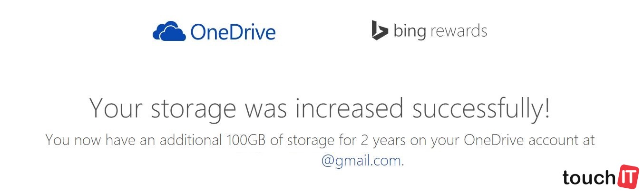Click the blue OneDrive wordmark text
This screenshot has width=644, height=194.
(x=233, y=32)
